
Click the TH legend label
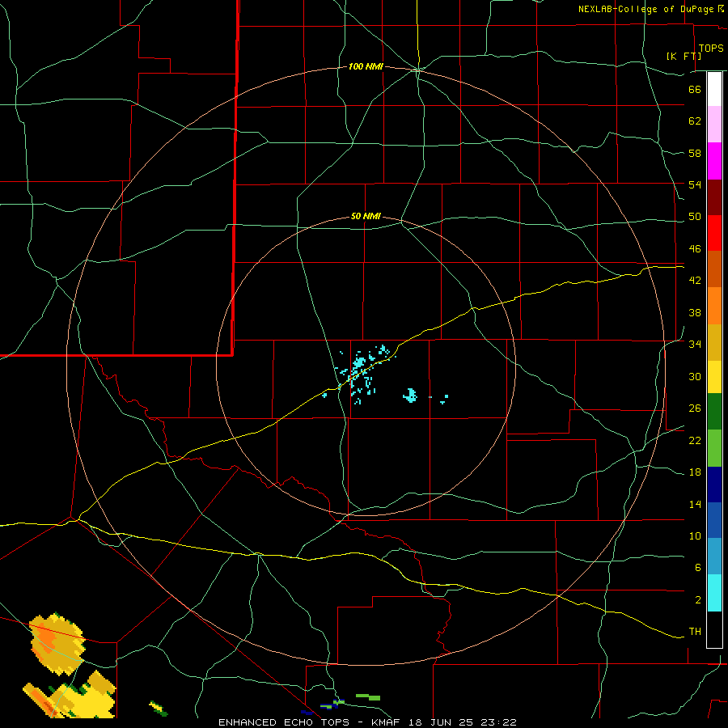pyautogui.click(x=695, y=632)
